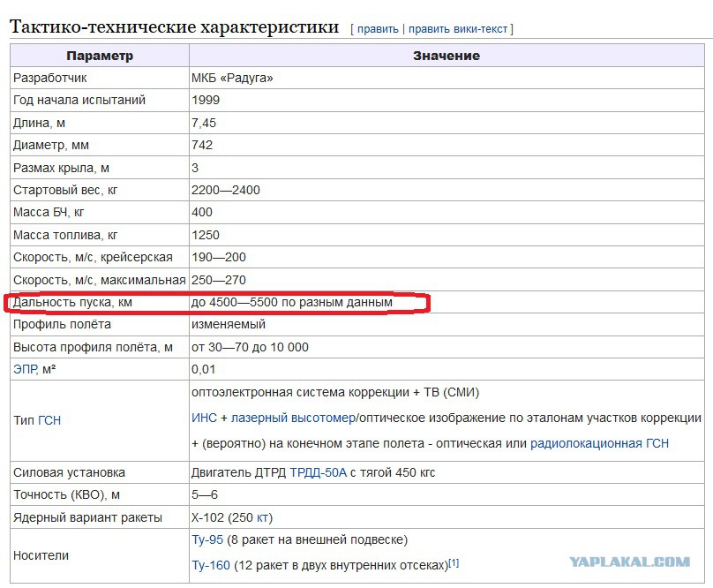Select the warhead mass value 400
Image resolution: width=713 pixels, height=588 pixels.
tap(202, 212)
